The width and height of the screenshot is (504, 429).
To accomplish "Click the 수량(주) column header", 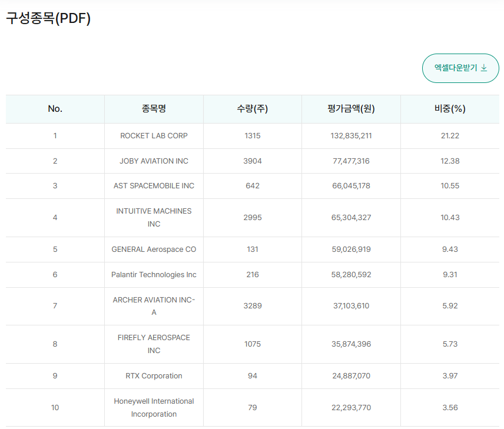I will pyautogui.click(x=253, y=109).
